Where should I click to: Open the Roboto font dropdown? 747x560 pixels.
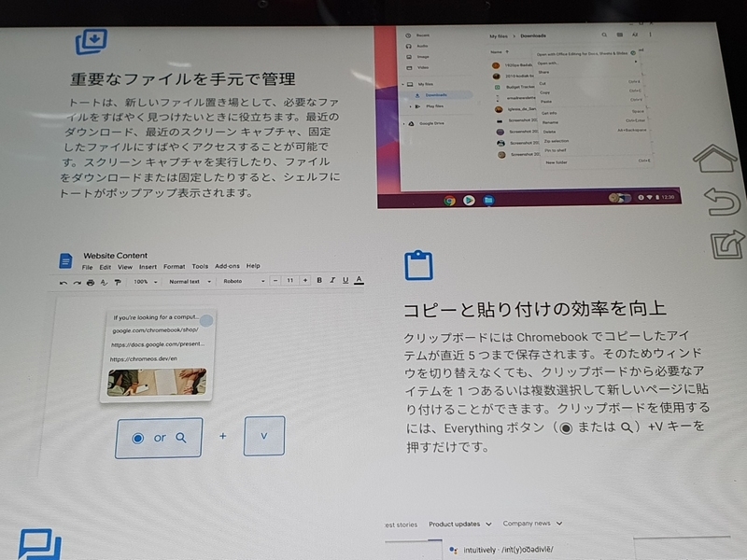point(244,281)
